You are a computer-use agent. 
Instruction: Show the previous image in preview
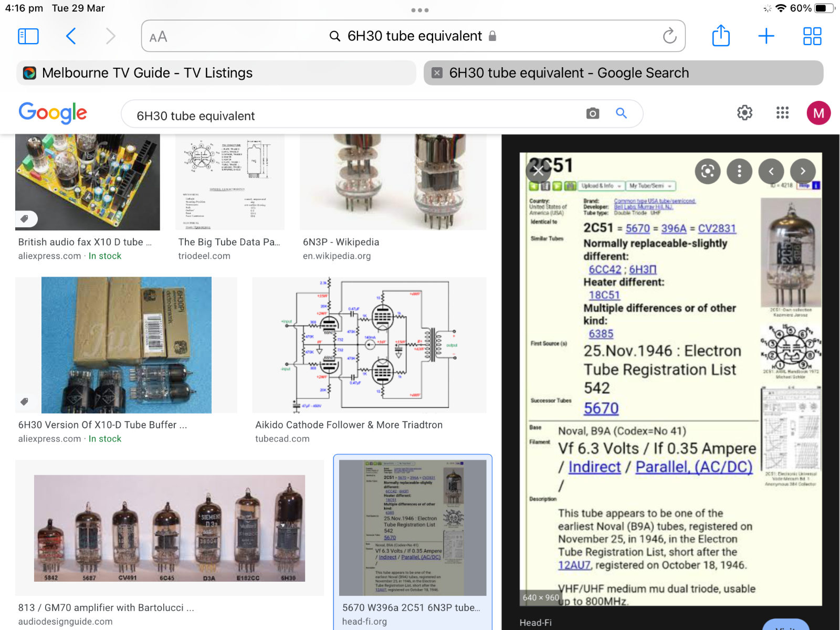[x=771, y=171]
